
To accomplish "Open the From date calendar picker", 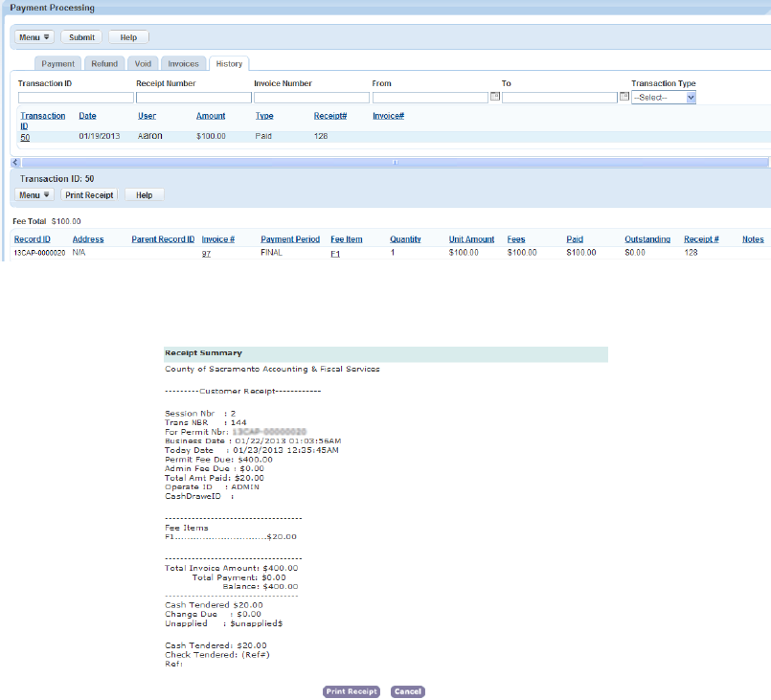I will coord(495,97).
